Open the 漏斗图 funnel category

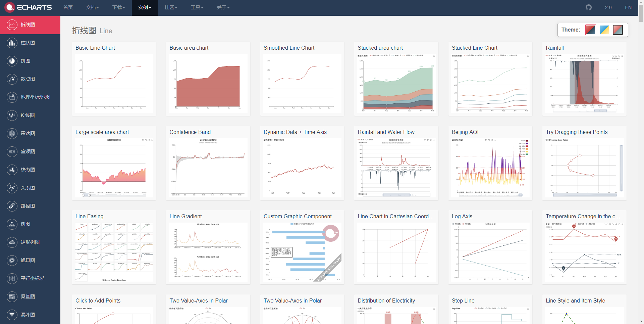point(30,315)
